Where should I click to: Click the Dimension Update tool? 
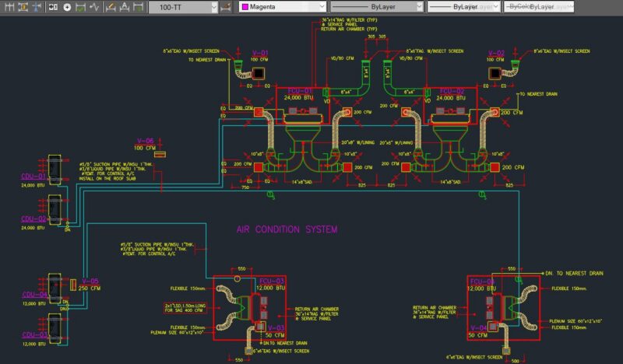coord(138,7)
